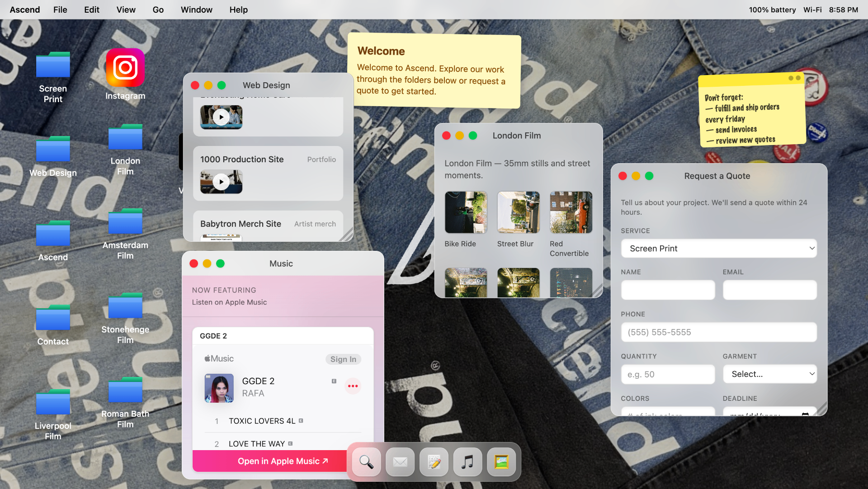Play the 1000 Production Site video
Image resolution: width=868 pixels, height=489 pixels.
point(221,182)
